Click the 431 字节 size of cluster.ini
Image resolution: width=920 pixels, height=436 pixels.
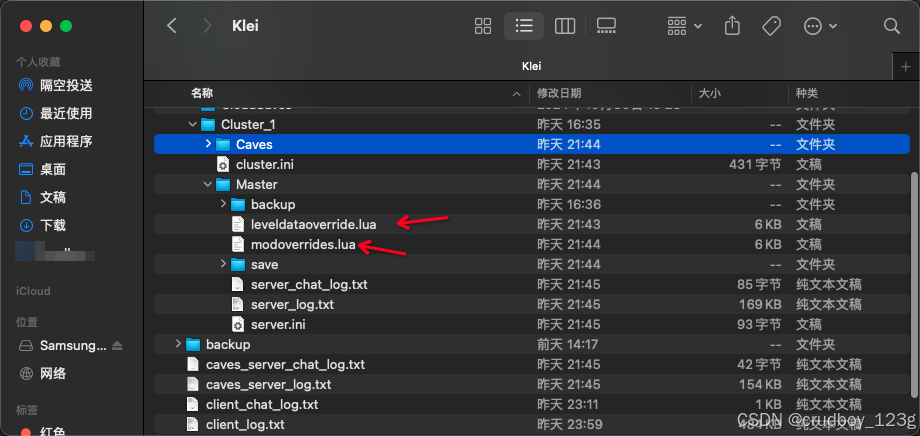pyautogui.click(x=755, y=164)
